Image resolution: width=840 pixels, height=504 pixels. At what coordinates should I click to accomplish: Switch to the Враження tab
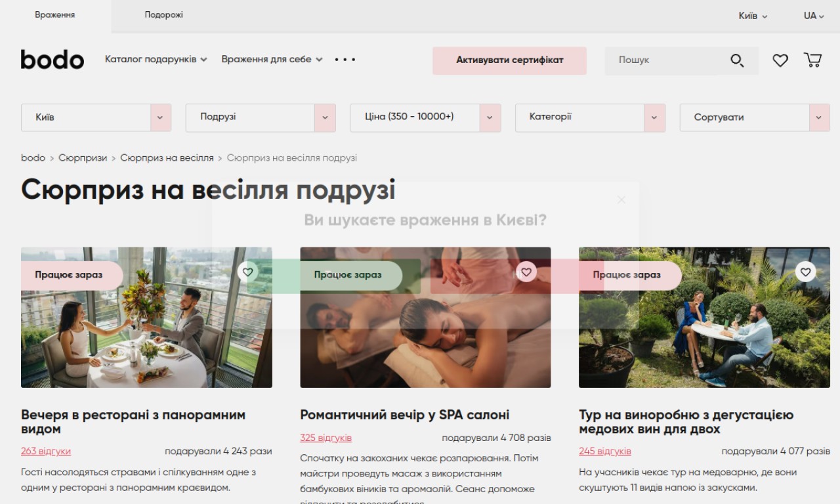(55, 15)
